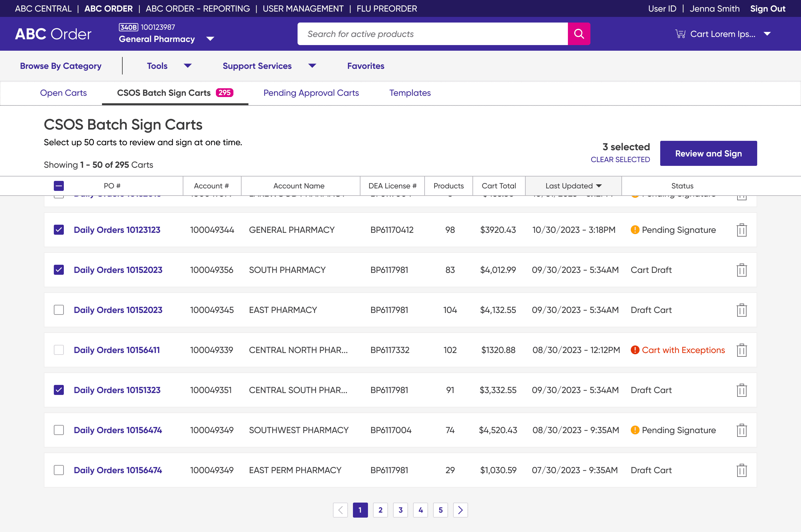This screenshot has height=532, width=801.
Task: Uncheck the SOUTH PHARMACY row checkbox
Action: [x=59, y=270]
